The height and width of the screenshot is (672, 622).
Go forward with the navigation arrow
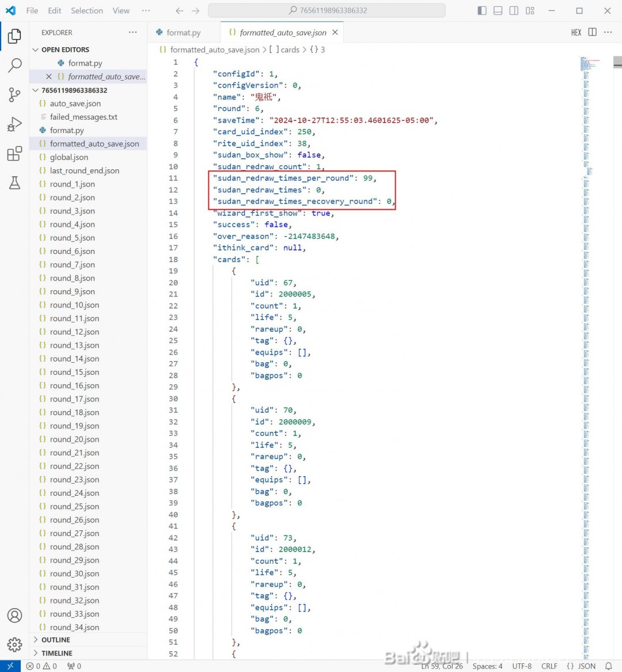195,11
